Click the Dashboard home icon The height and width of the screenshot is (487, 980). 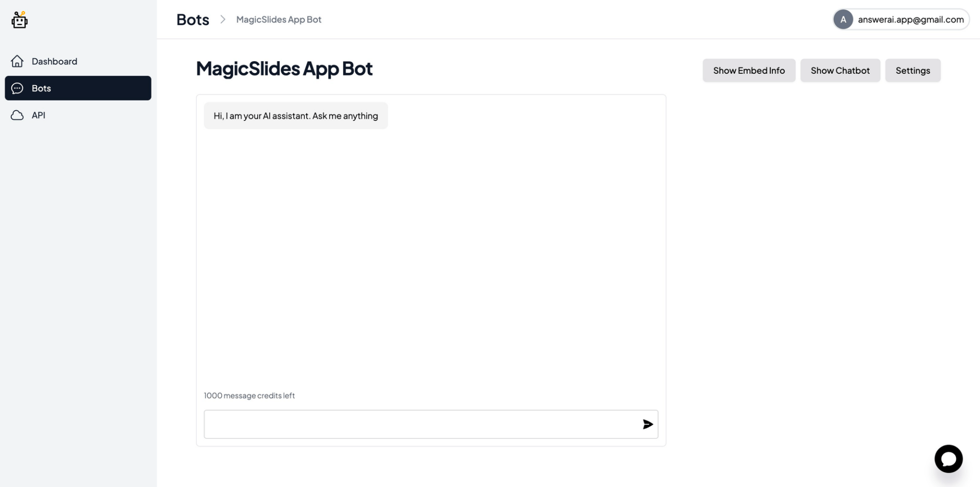tap(17, 61)
